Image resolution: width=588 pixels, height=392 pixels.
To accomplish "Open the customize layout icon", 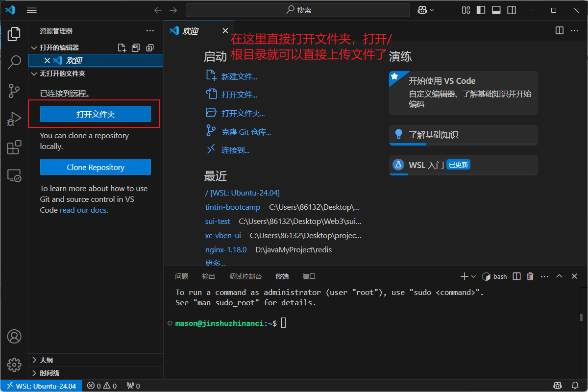I will point(466,10).
